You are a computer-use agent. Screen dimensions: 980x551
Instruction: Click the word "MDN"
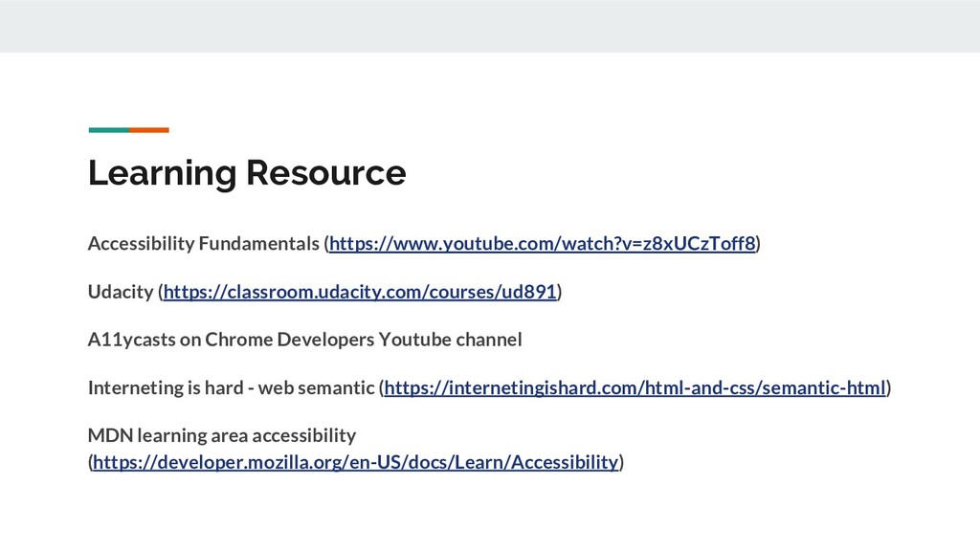[110, 435]
